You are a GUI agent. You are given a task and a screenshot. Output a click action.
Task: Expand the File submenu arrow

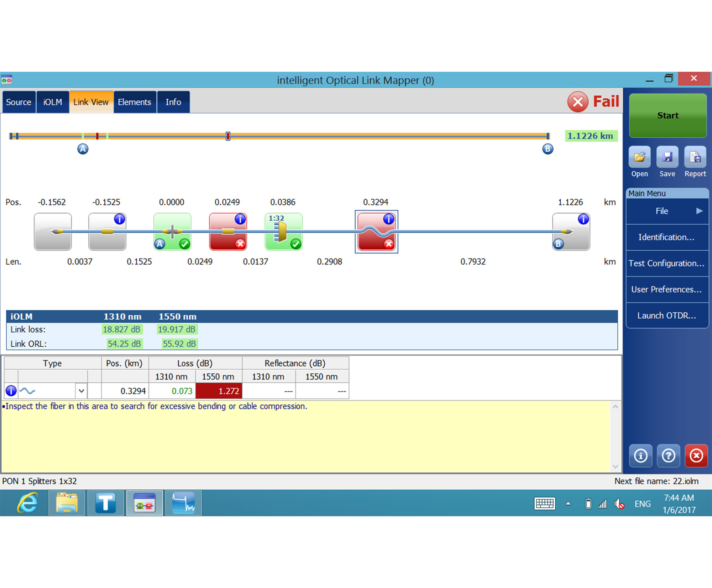point(699,211)
